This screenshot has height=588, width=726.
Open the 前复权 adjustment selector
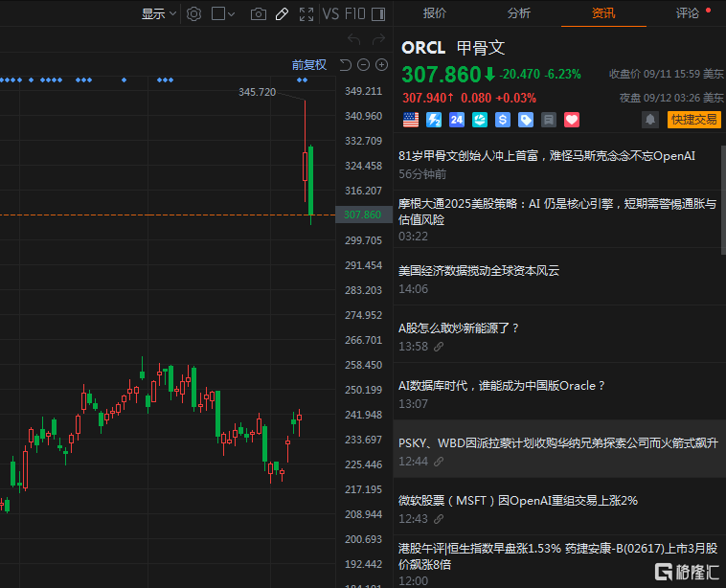point(308,65)
